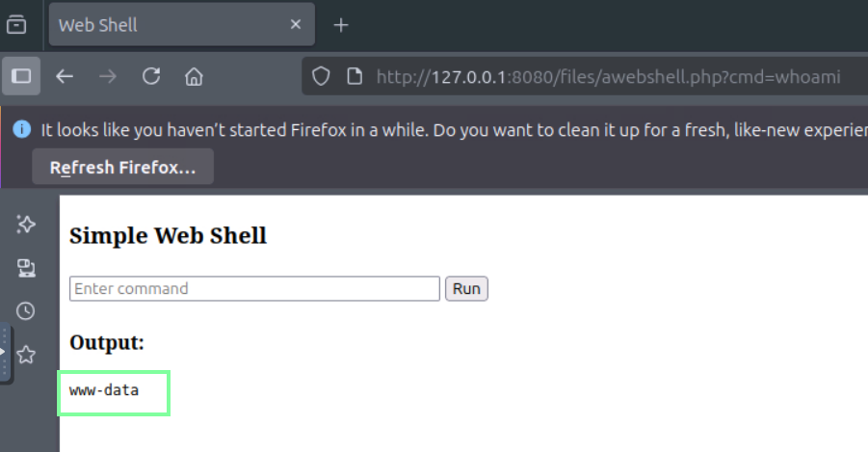868x452 pixels.
Task: Open a new tab with plus button
Action: pyautogui.click(x=340, y=25)
